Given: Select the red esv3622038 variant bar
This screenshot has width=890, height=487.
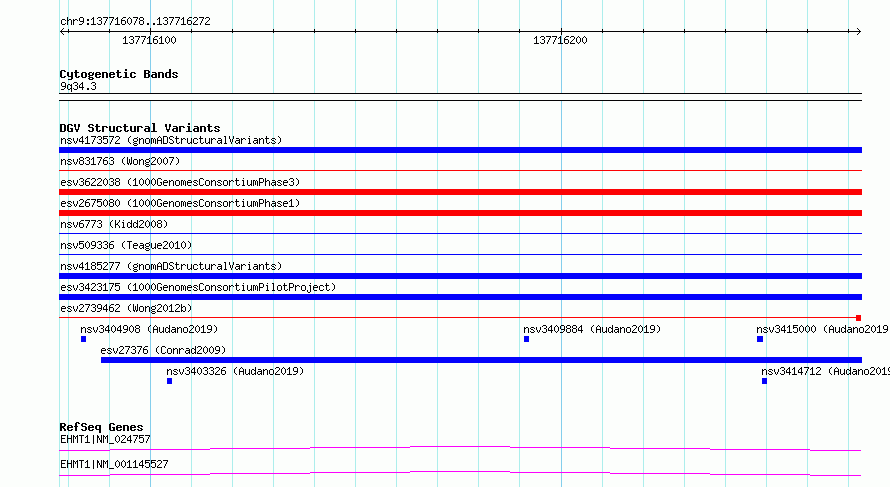Looking at the screenshot, I should coord(460,192).
